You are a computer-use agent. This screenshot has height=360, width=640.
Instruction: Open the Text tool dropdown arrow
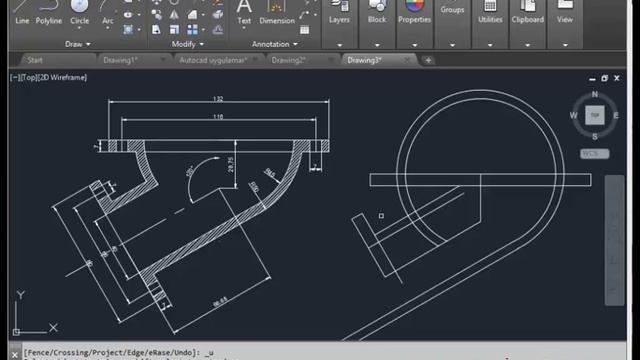click(x=244, y=29)
